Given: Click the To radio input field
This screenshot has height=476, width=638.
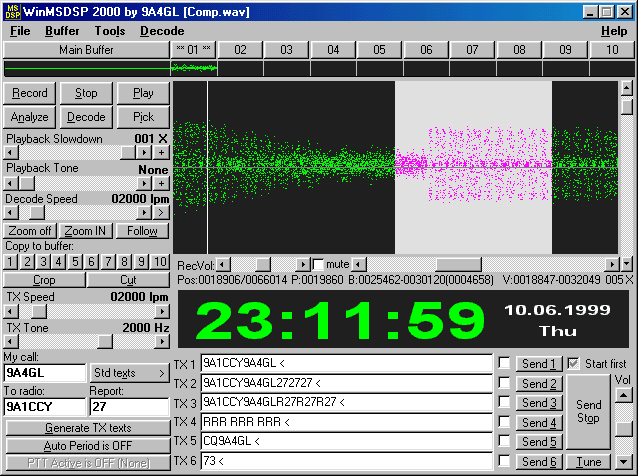Looking at the screenshot, I should click(x=45, y=406).
